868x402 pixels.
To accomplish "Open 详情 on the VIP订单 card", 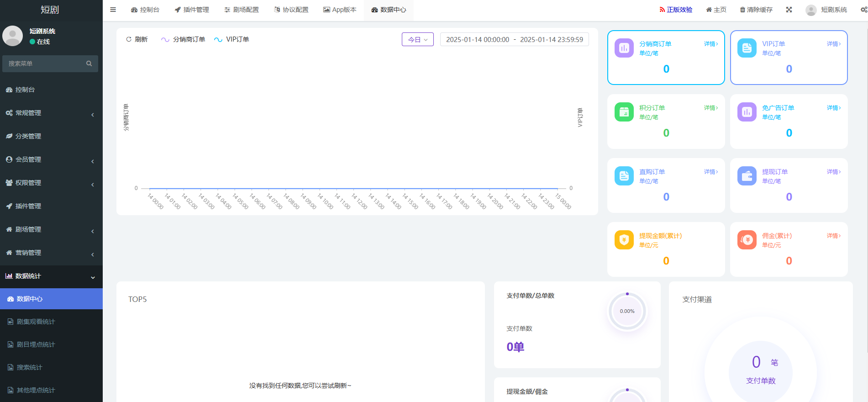I will click(834, 44).
